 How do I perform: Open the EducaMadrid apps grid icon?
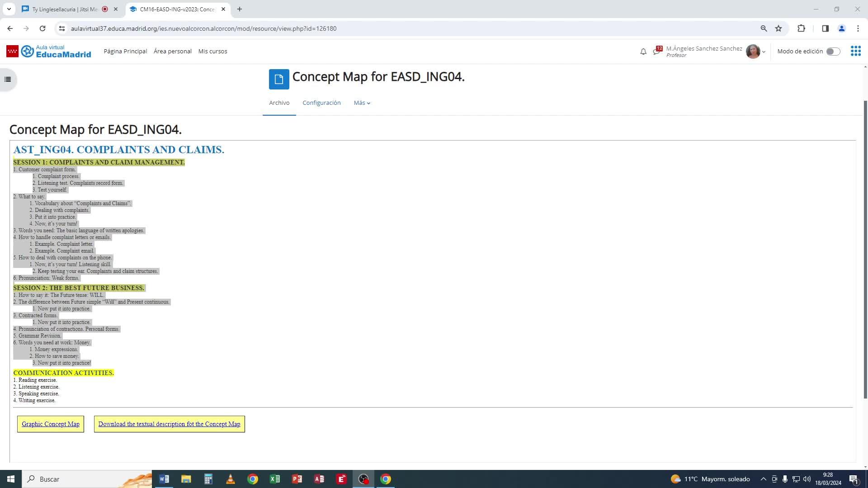point(855,51)
